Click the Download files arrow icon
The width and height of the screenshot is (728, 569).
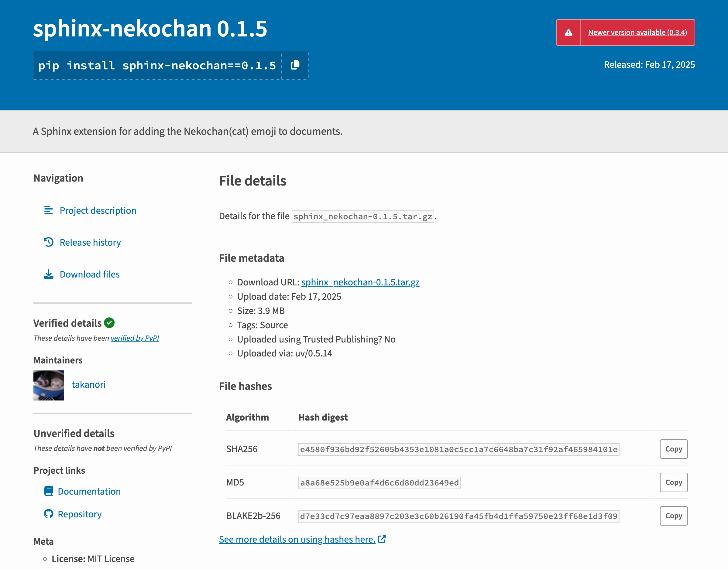pos(49,274)
